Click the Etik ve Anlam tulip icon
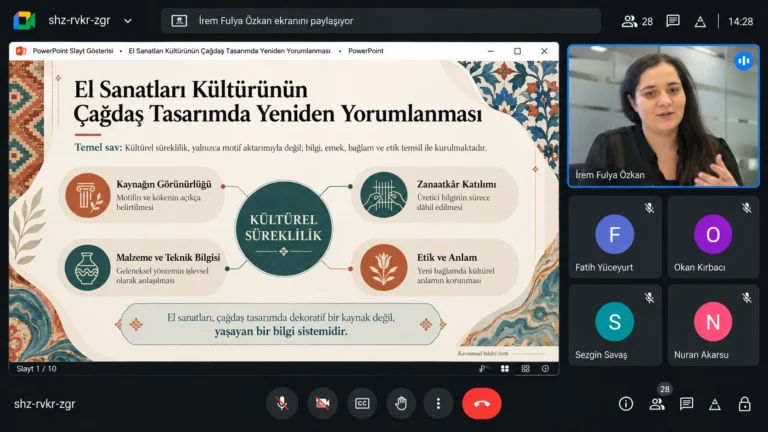 click(x=384, y=268)
